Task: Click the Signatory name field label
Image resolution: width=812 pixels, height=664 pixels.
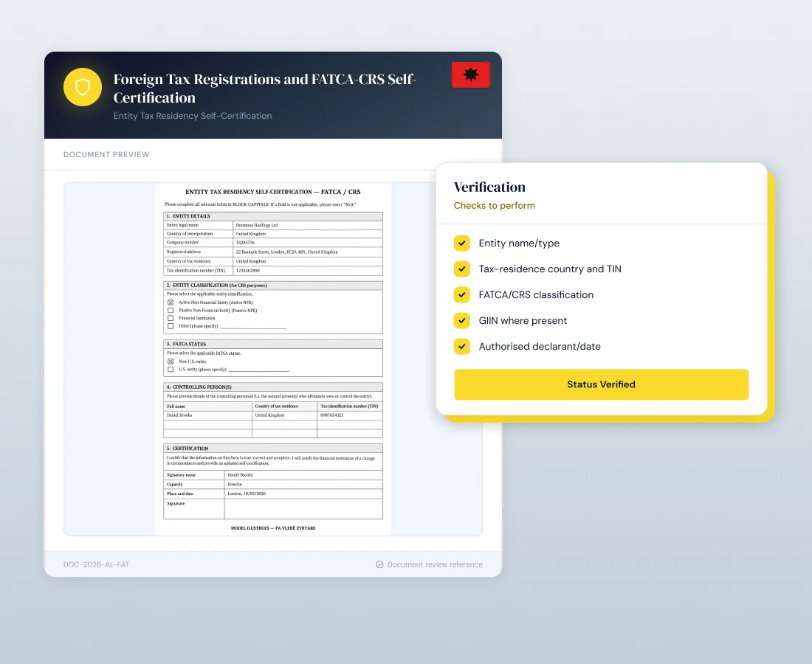Action: (x=182, y=474)
